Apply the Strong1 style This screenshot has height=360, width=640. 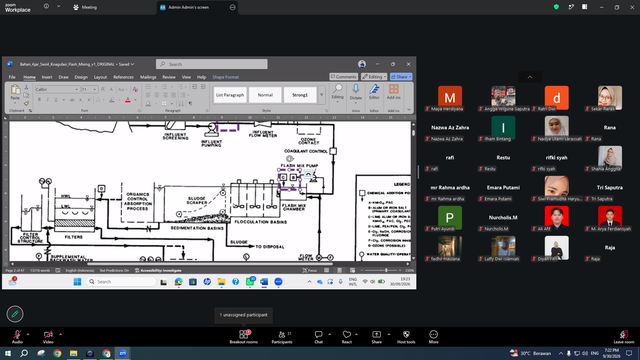300,95
